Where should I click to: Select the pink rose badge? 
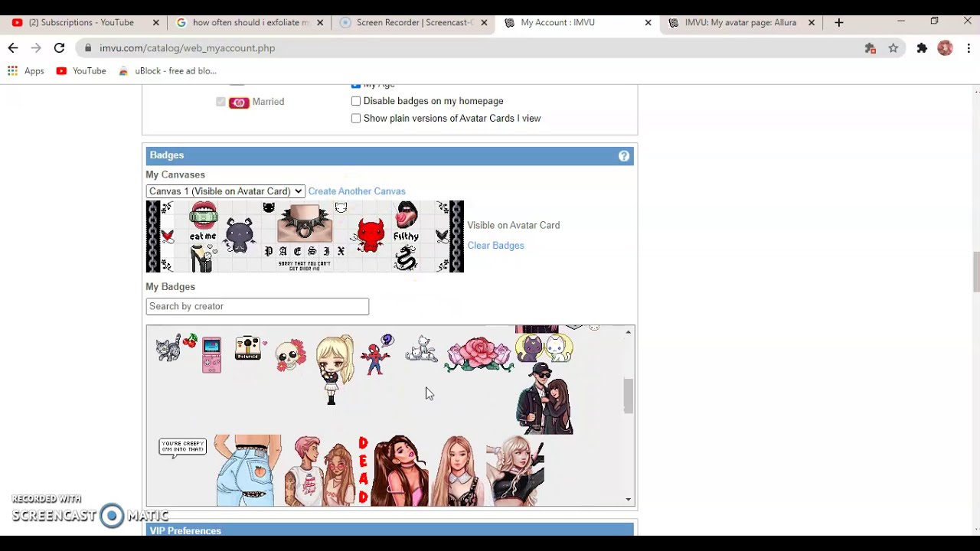click(479, 354)
